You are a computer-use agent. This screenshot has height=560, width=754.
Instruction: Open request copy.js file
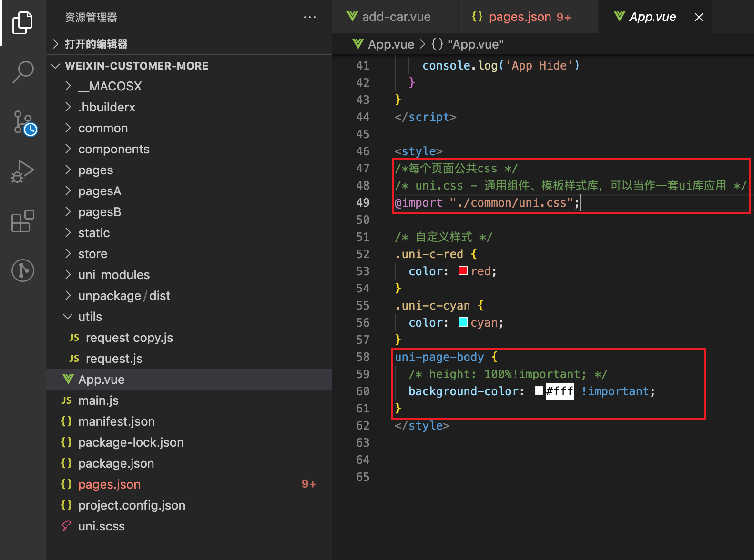coord(189,338)
